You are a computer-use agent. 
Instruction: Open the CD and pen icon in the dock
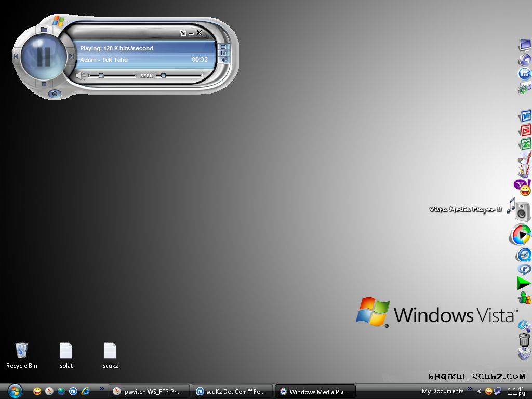tap(525, 157)
